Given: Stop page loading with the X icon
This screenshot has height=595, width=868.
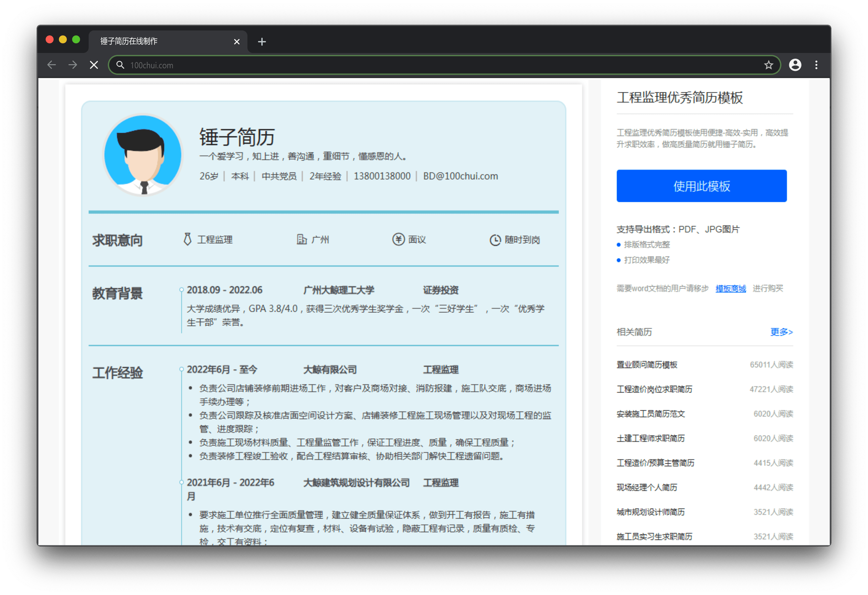Looking at the screenshot, I should pos(94,65).
